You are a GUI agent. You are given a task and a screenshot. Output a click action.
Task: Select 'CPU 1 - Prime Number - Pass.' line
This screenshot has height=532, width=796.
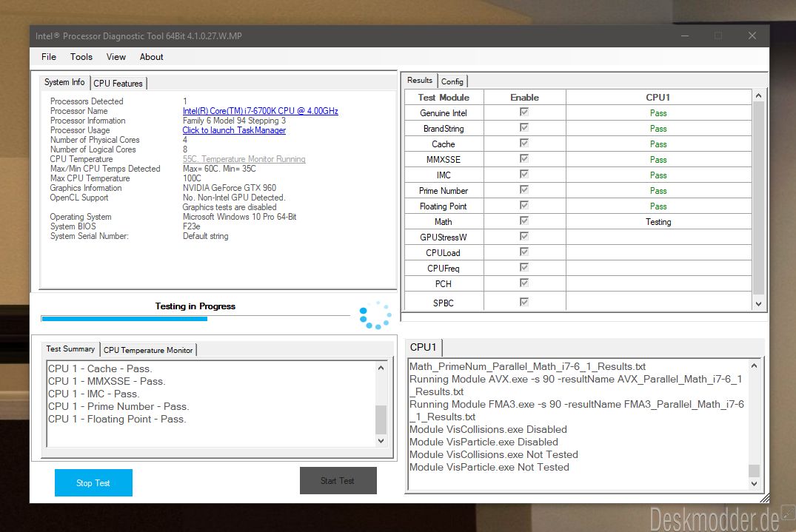coord(118,406)
